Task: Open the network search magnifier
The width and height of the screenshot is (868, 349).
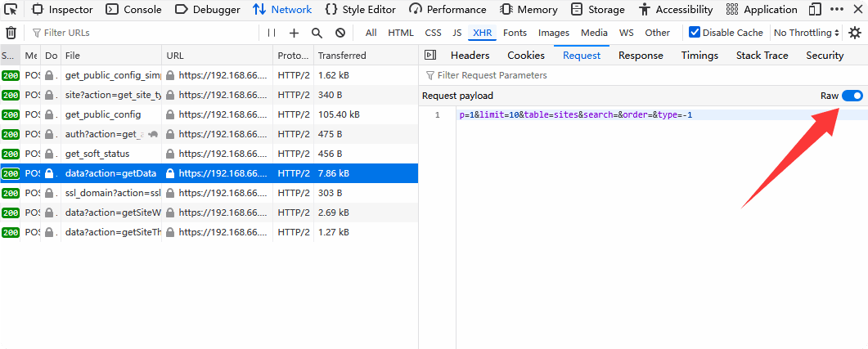Action: click(317, 33)
